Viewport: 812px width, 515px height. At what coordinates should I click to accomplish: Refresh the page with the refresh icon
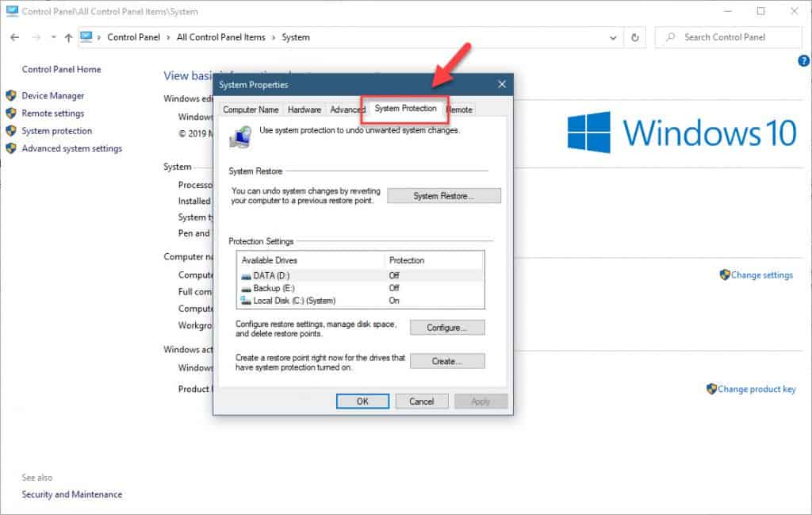[634, 37]
